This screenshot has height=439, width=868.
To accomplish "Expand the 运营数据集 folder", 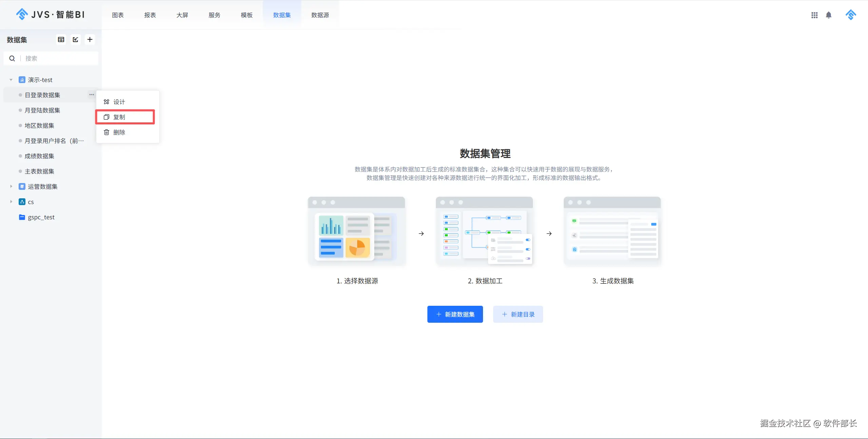I will tap(11, 186).
